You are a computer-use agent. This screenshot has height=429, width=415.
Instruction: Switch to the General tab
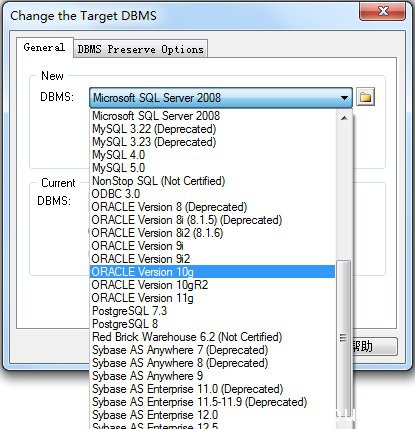coord(44,48)
